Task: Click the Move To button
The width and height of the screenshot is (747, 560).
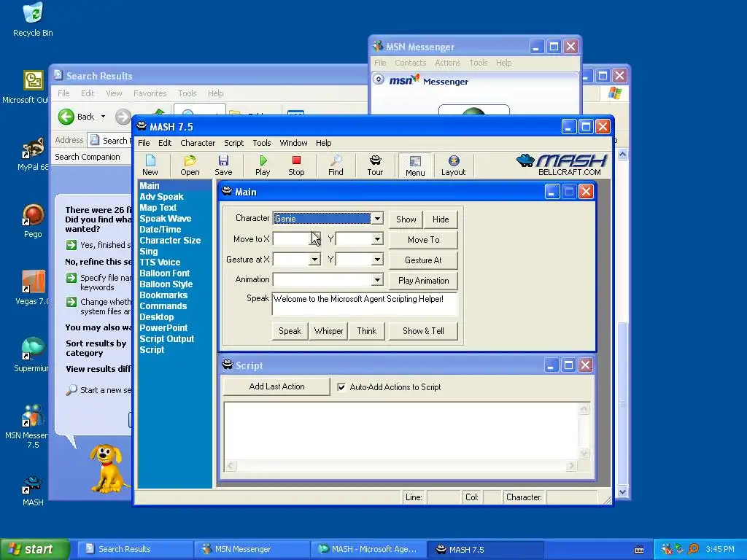Action: pos(424,239)
